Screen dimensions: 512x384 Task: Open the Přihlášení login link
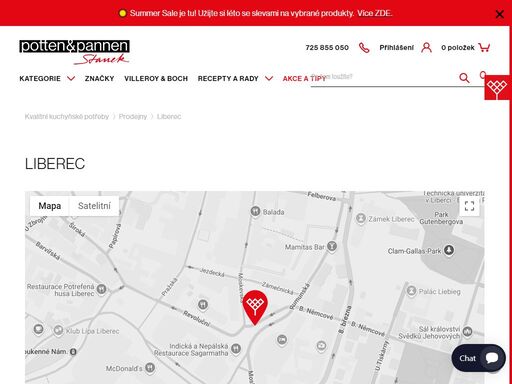coord(396,48)
